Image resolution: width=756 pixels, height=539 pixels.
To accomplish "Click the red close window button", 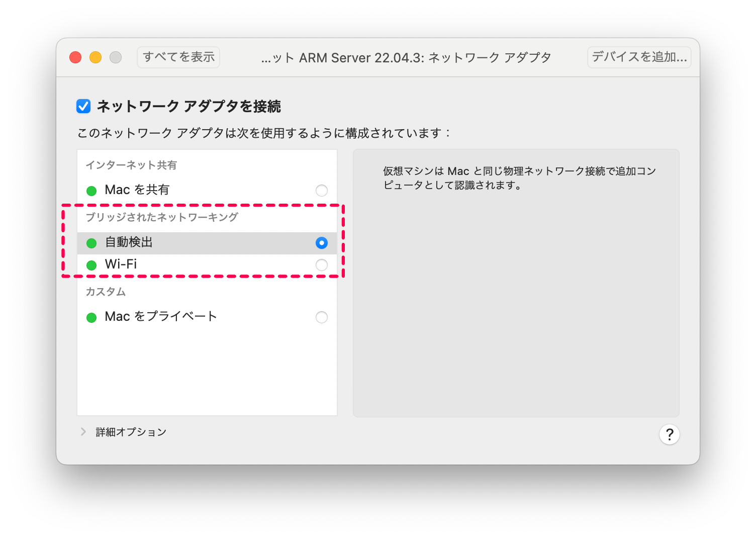I will pyautogui.click(x=75, y=57).
